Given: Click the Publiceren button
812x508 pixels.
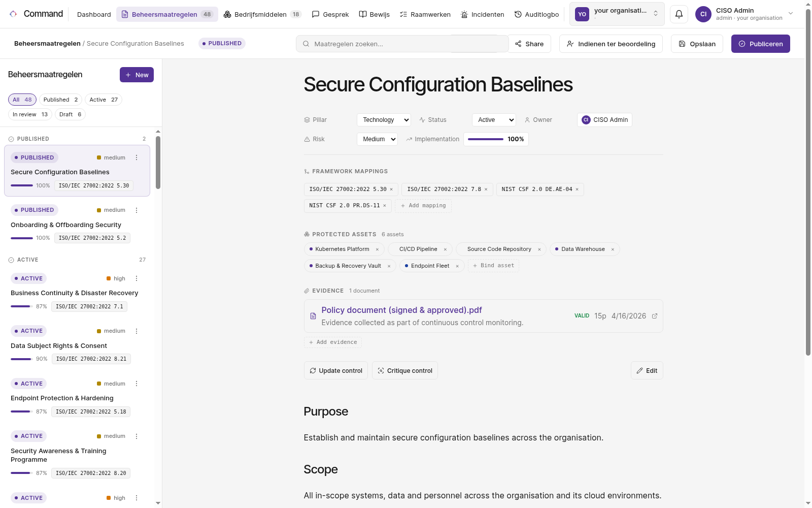Looking at the screenshot, I should 761,44.
